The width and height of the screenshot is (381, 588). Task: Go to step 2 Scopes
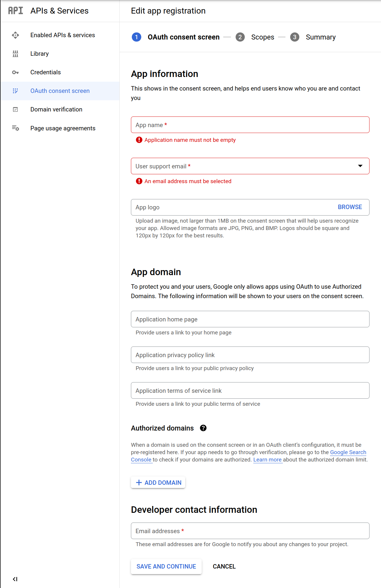262,37
